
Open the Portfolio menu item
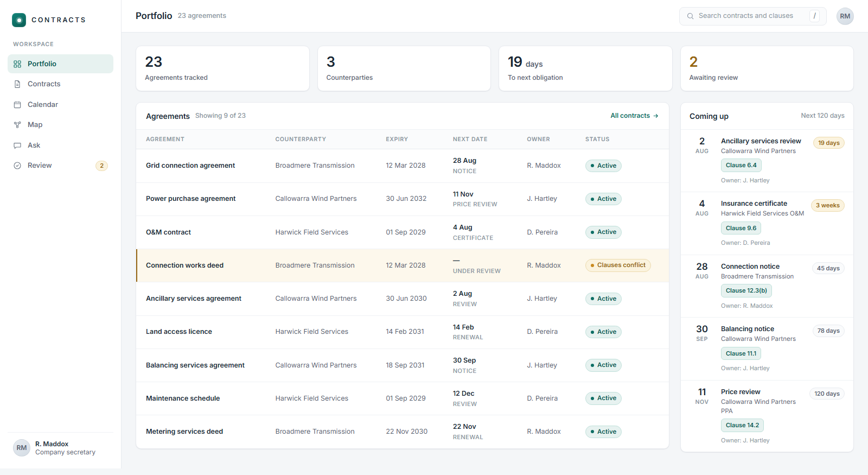coord(60,64)
